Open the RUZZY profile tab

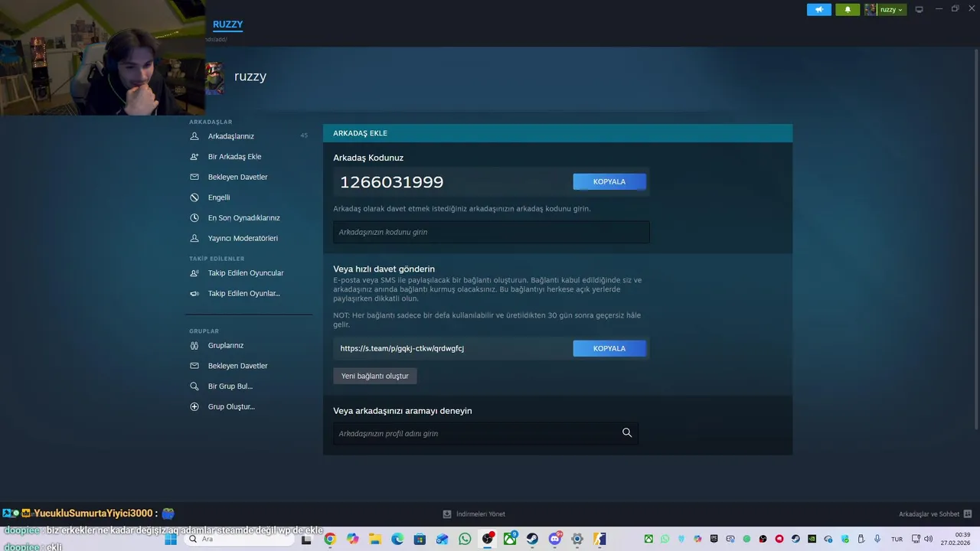pos(227,24)
